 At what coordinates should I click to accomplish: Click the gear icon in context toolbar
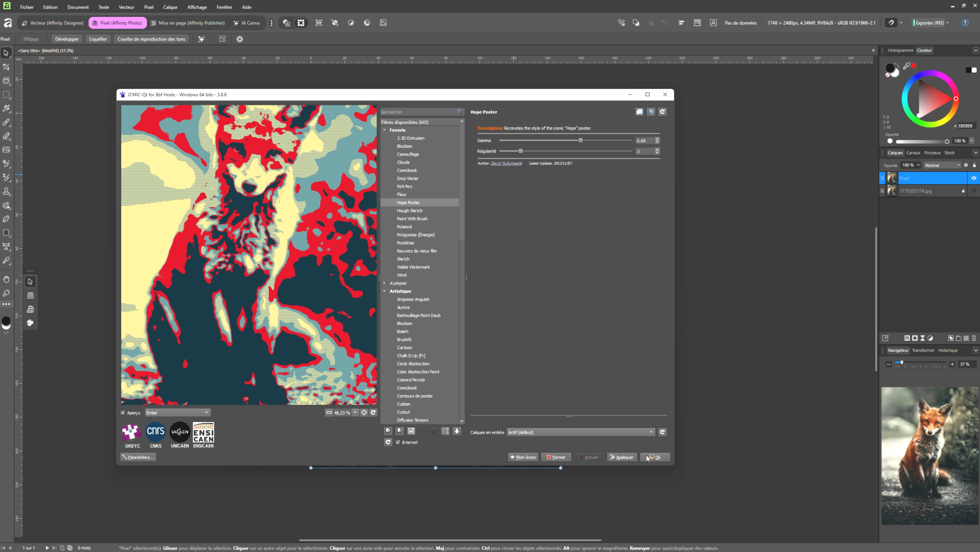point(240,39)
